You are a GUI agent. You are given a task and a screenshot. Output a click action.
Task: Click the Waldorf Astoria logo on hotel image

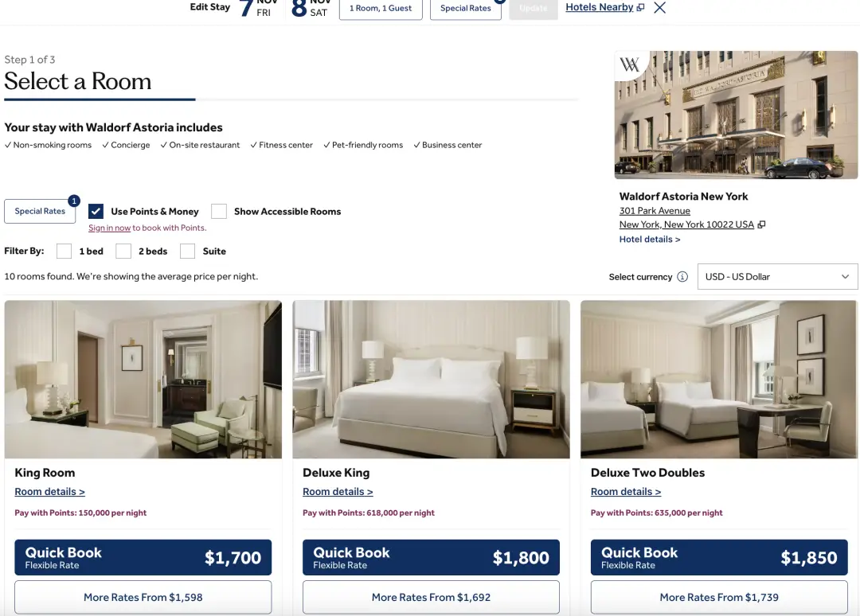click(630, 64)
